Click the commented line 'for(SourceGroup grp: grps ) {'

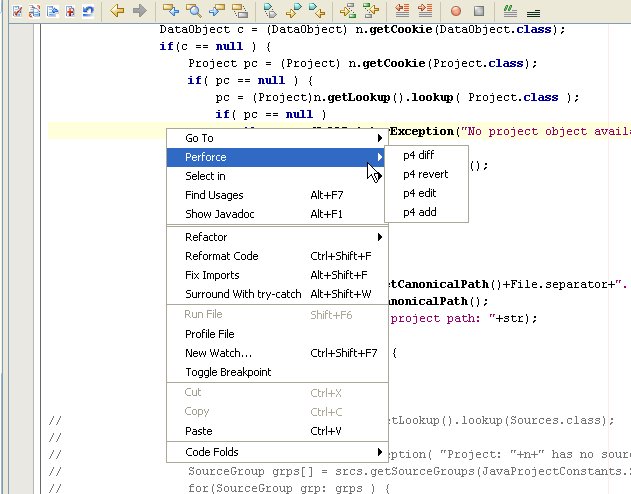[289, 488]
